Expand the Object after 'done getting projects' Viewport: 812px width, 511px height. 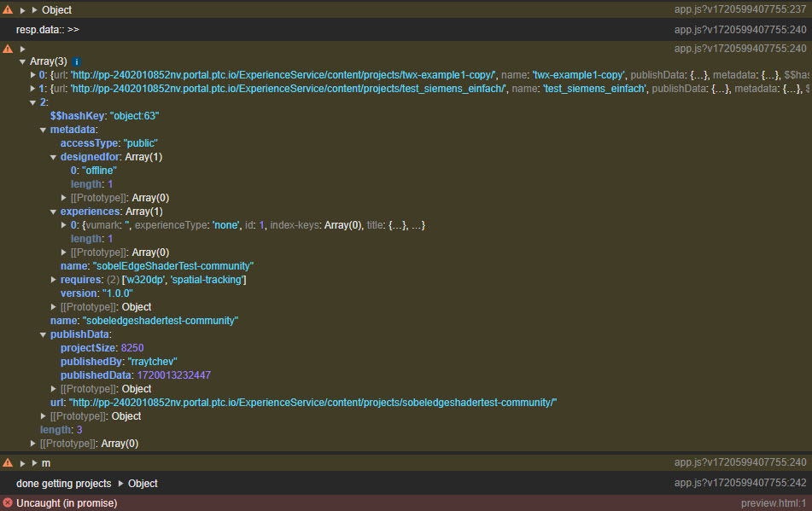tap(121, 484)
